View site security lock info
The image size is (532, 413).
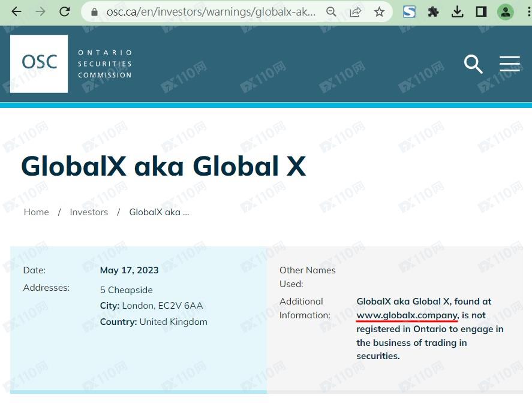click(x=95, y=12)
